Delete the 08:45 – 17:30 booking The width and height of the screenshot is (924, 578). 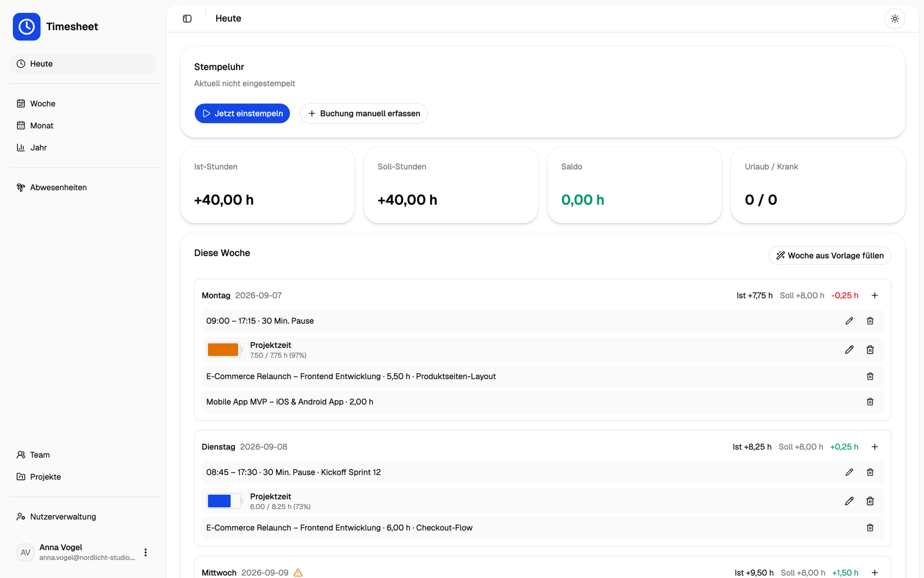click(x=870, y=472)
